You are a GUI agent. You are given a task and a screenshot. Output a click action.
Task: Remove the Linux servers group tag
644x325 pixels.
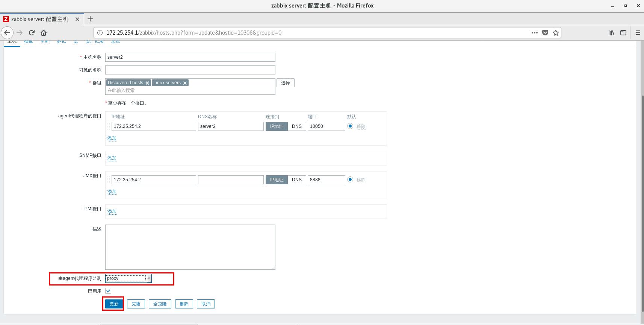pos(185,83)
